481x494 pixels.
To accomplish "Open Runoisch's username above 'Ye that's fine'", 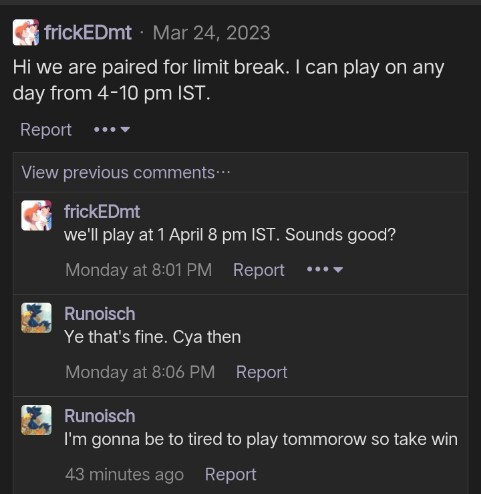I will [x=100, y=314].
